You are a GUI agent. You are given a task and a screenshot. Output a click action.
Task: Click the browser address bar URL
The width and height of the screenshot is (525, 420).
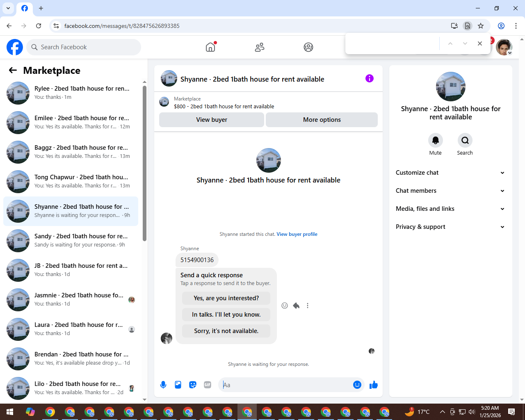[x=122, y=26]
